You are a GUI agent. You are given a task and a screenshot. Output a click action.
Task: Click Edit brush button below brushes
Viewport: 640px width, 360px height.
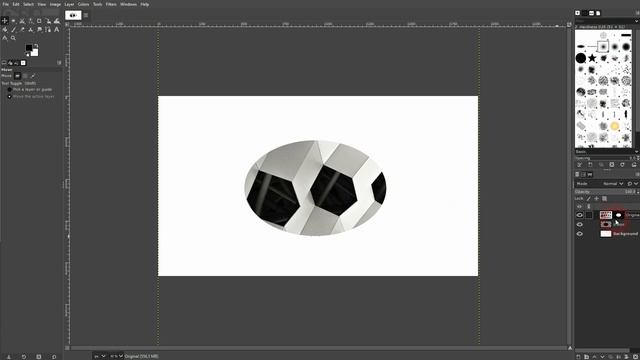click(x=579, y=164)
